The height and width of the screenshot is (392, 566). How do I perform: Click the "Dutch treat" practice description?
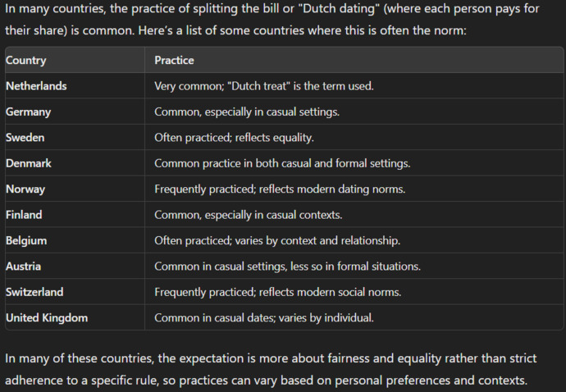(x=264, y=86)
